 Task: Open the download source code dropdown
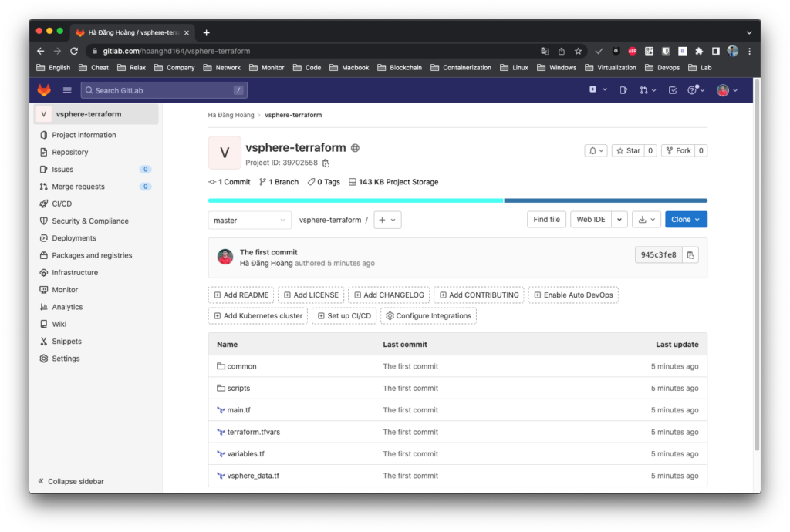click(647, 220)
